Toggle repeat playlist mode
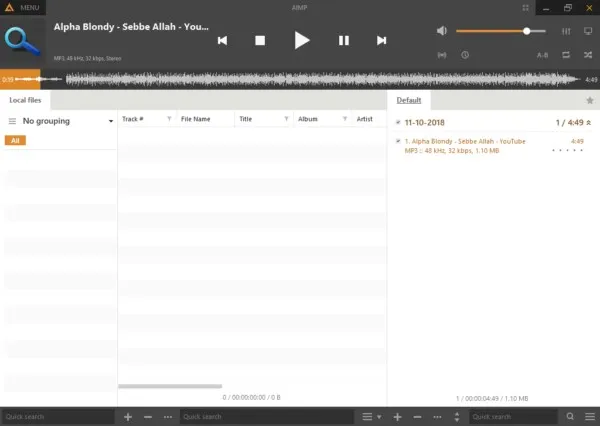Image resolution: width=600 pixels, height=426 pixels. pyautogui.click(x=566, y=55)
